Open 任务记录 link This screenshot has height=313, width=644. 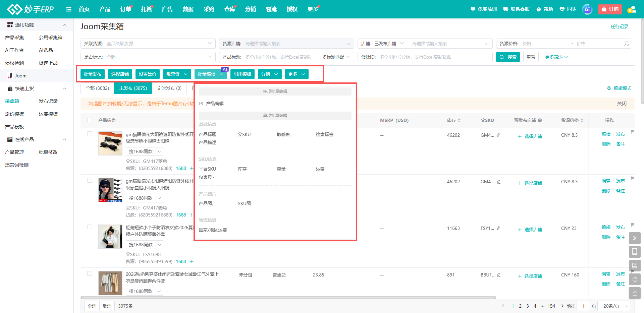click(619, 26)
